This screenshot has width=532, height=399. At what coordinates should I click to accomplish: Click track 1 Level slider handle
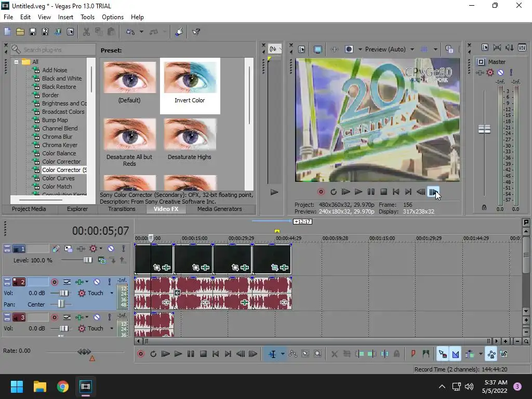87,260
